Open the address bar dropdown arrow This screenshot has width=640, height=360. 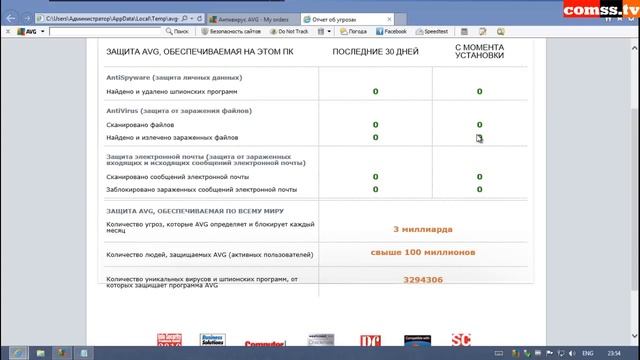pyautogui.click(x=192, y=19)
